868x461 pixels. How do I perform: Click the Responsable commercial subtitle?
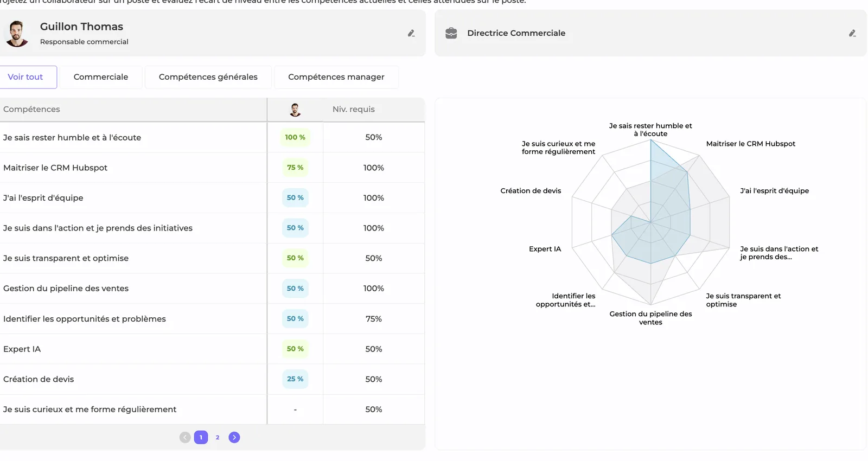[x=84, y=42]
